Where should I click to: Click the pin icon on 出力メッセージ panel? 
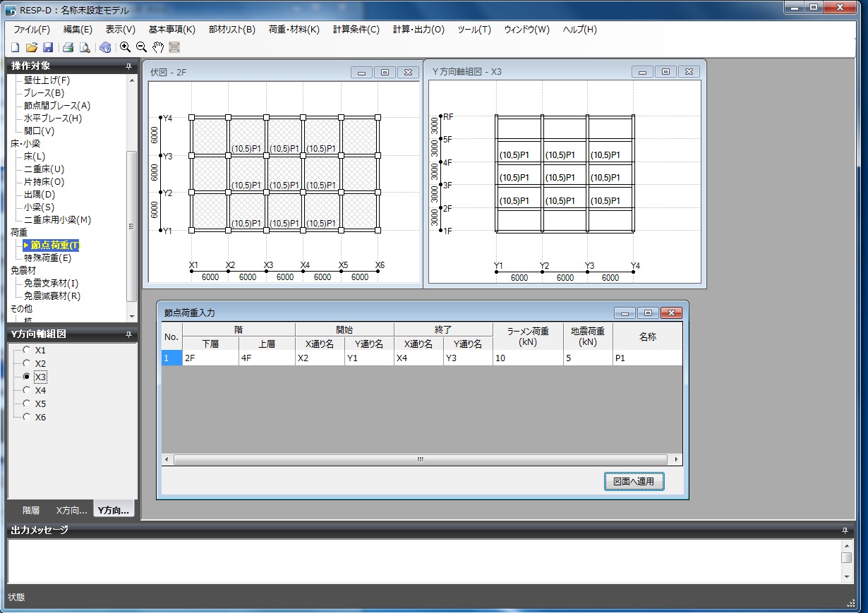845,530
